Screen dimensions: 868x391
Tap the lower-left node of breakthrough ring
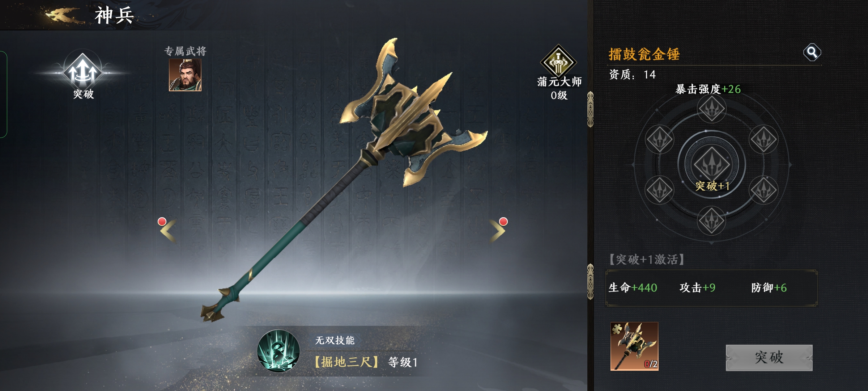tap(659, 190)
